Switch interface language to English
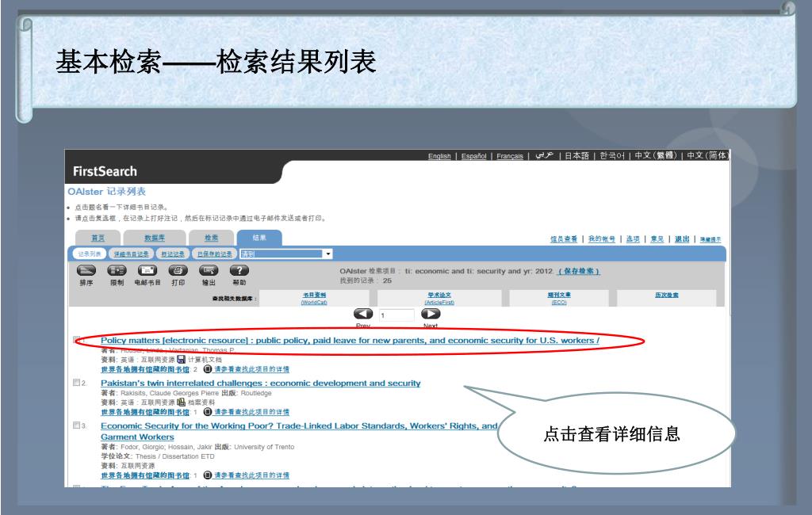The height and width of the screenshot is (515, 812). click(439, 156)
